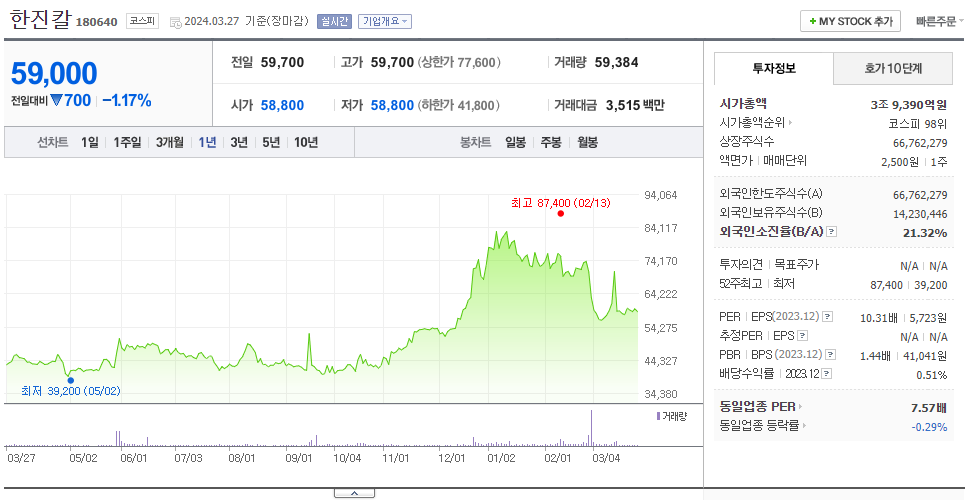Toggle the 실시간 badge
This screenshot has height=500, width=968.
tap(335, 22)
